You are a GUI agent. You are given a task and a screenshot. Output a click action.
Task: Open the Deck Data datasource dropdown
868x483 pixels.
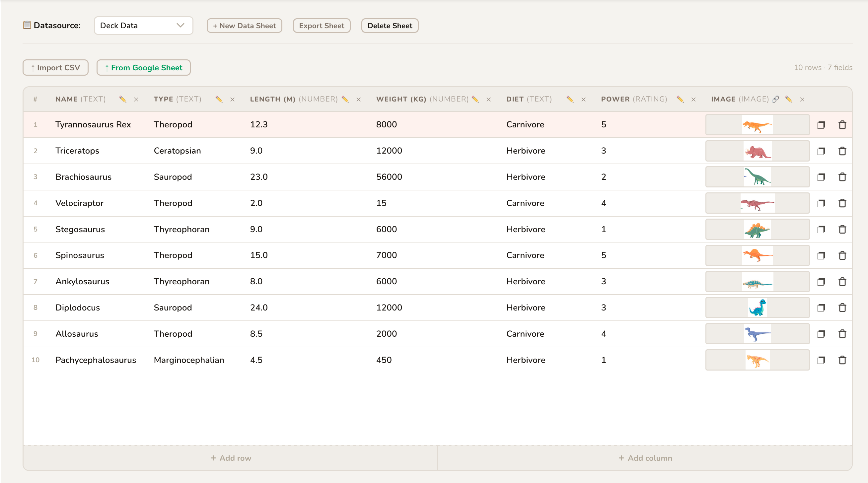(x=144, y=26)
